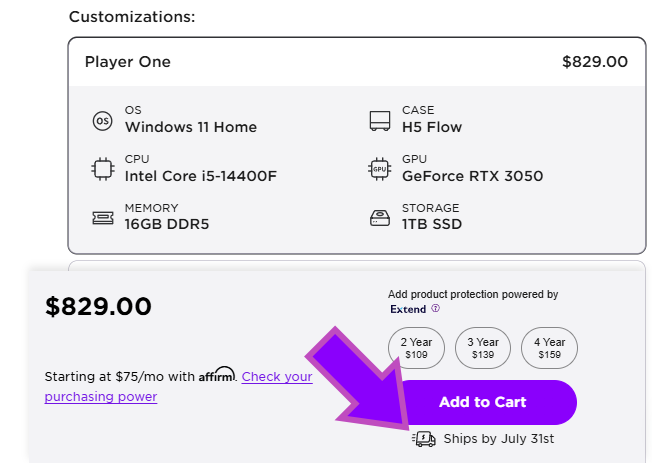Screen dimensions: 652x463
Task: Click the Ships by July 31st text
Action: tap(498, 438)
